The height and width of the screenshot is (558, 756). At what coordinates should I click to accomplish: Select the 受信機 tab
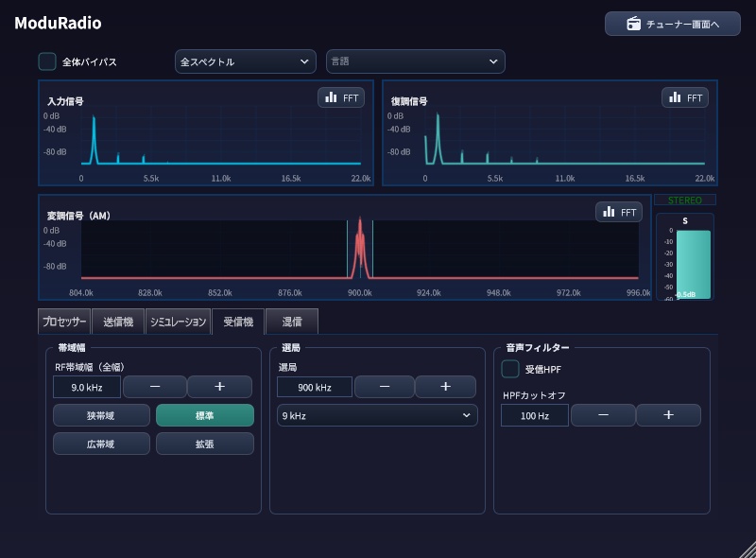(238, 322)
